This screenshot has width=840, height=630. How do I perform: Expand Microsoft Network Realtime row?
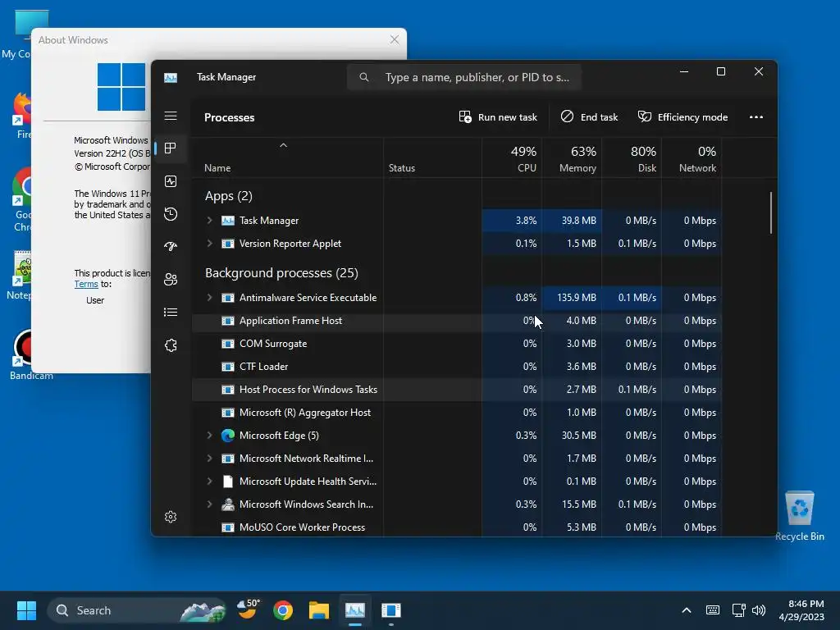coord(209,459)
